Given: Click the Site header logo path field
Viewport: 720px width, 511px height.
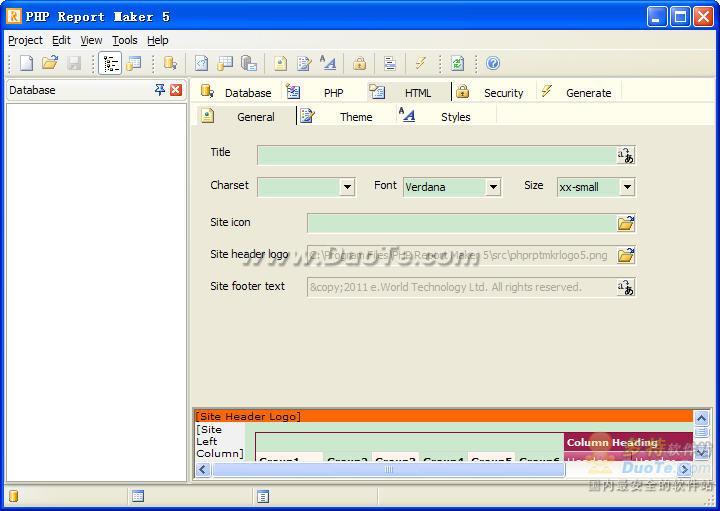Looking at the screenshot, I should (461, 255).
